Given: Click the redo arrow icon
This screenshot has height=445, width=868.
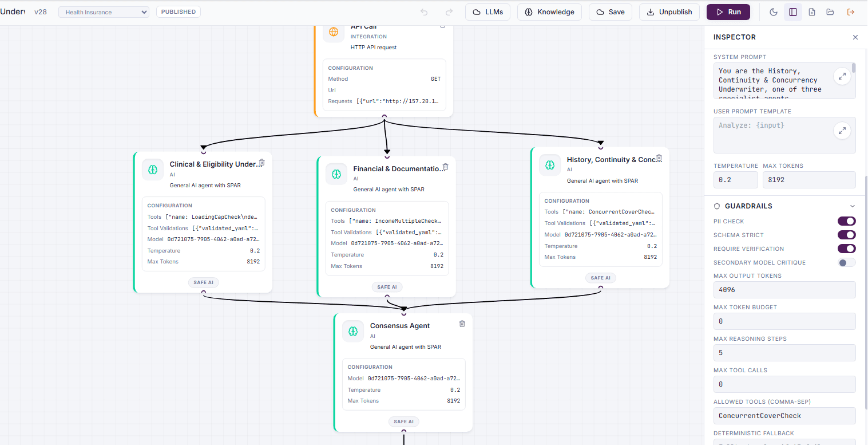Looking at the screenshot, I should (x=449, y=12).
